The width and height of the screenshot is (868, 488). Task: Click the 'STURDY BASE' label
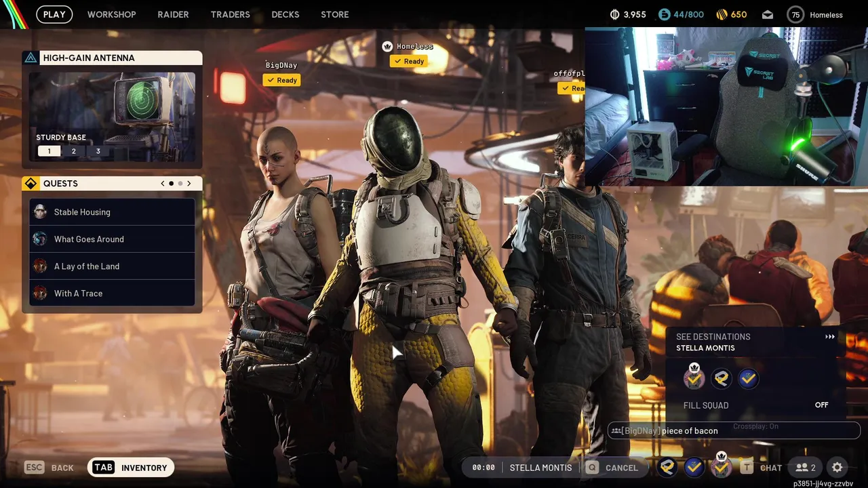click(x=61, y=138)
